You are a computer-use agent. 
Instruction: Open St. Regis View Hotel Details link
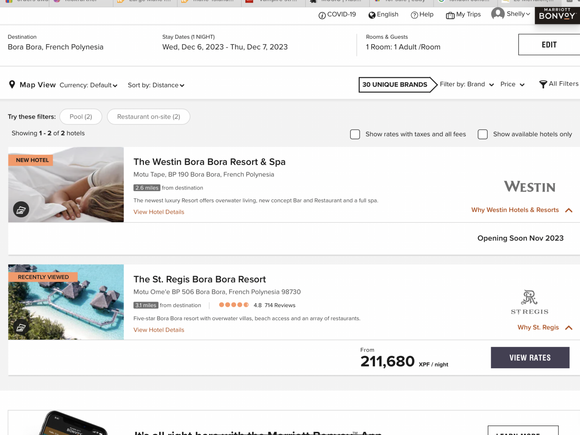click(159, 330)
